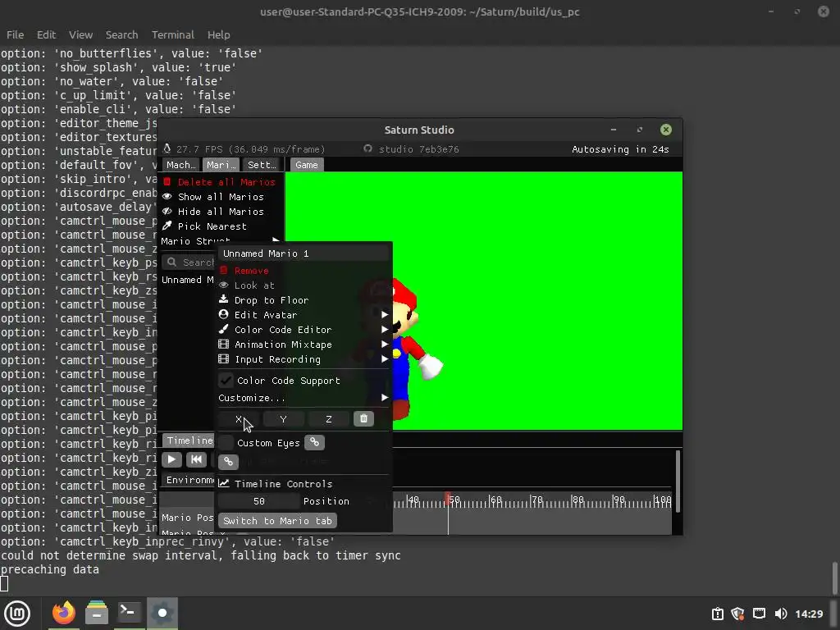The height and width of the screenshot is (630, 840).
Task: Select the Unnamed M... entry in the list
Action: click(x=188, y=280)
